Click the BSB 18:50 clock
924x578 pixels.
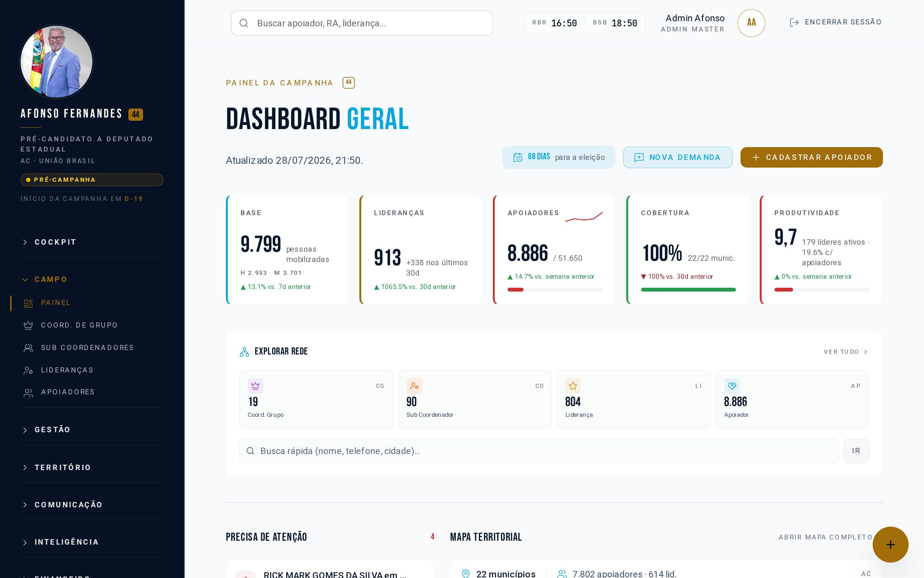click(x=615, y=23)
